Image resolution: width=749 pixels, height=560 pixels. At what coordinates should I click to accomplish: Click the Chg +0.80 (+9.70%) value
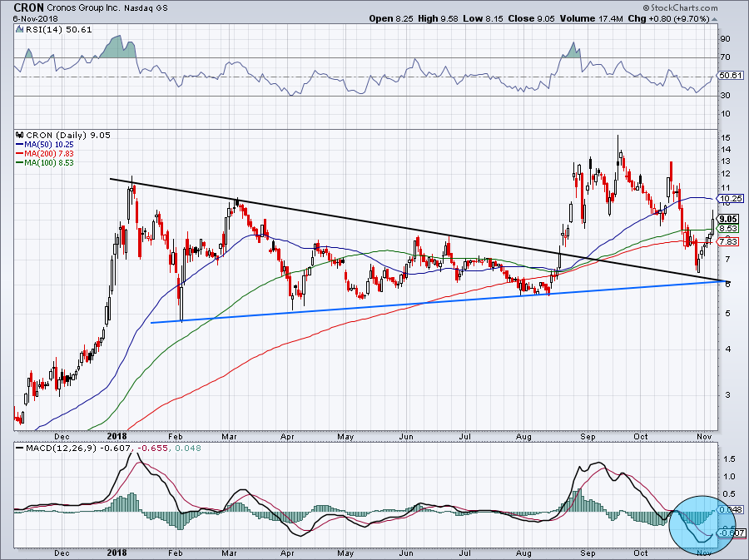coord(668,18)
